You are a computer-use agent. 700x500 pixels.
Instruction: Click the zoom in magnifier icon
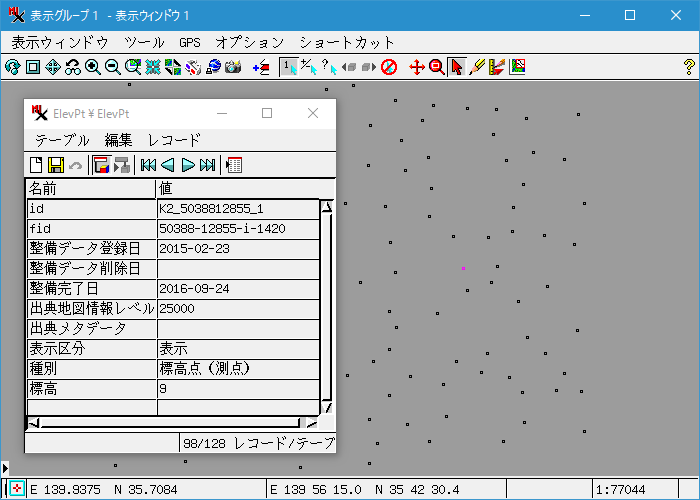[93, 67]
